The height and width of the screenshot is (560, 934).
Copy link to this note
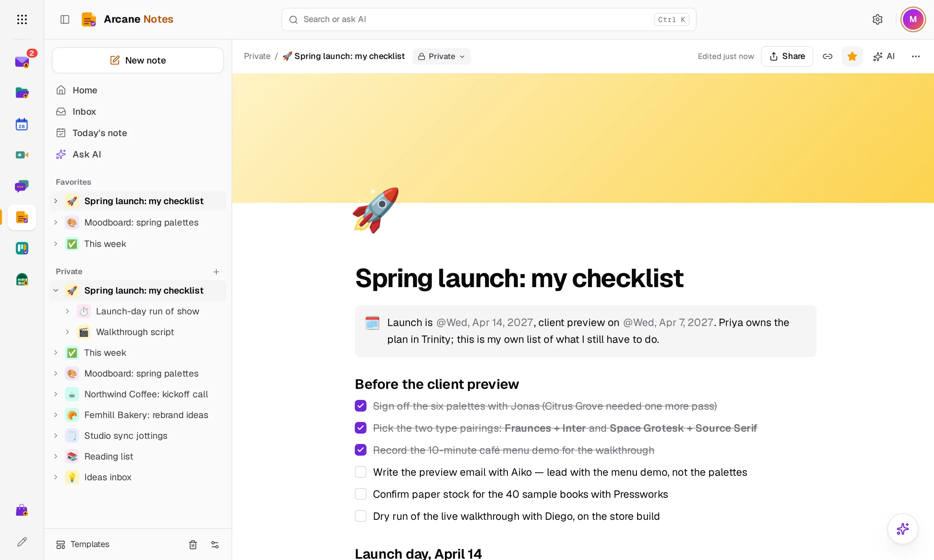pos(828,56)
